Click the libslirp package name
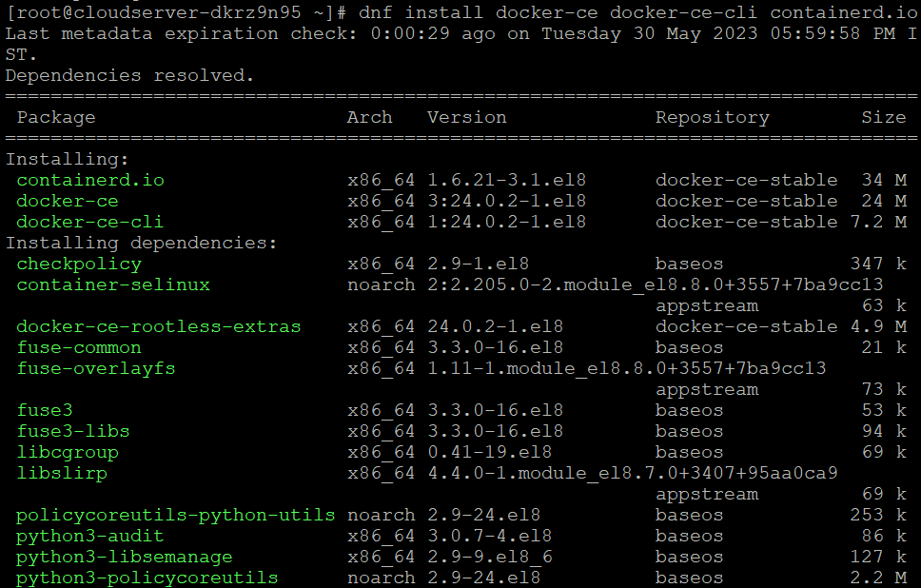Screen dimensions: 921x588 coord(62,474)
